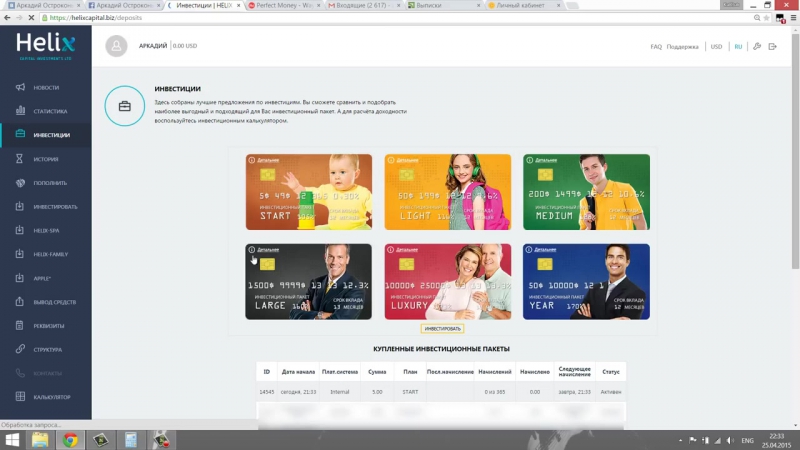Screen dimensions: 800x450
Task: Click the АРКАДИЙ username in header
Action: 153,46
